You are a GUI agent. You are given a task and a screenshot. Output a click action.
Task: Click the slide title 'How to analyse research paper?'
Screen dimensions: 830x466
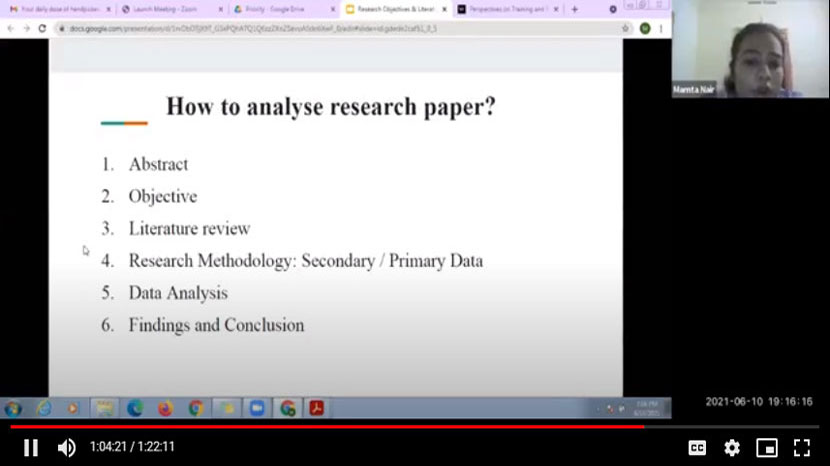click(x=331, y=106)
